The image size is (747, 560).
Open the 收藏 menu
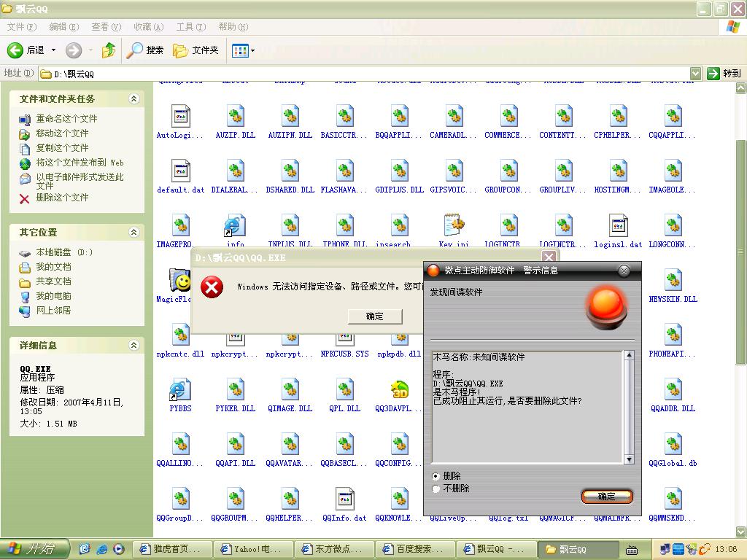149,27
